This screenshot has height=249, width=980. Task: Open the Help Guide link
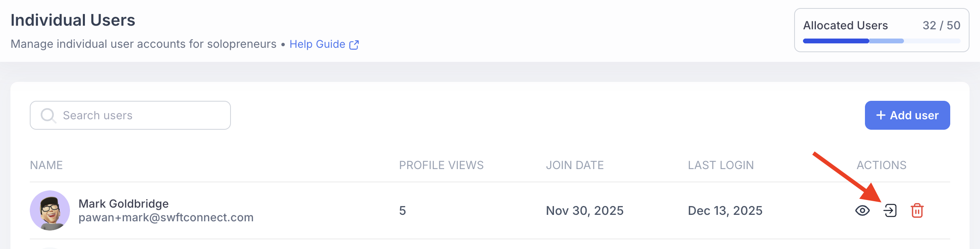tap(317, 44)
